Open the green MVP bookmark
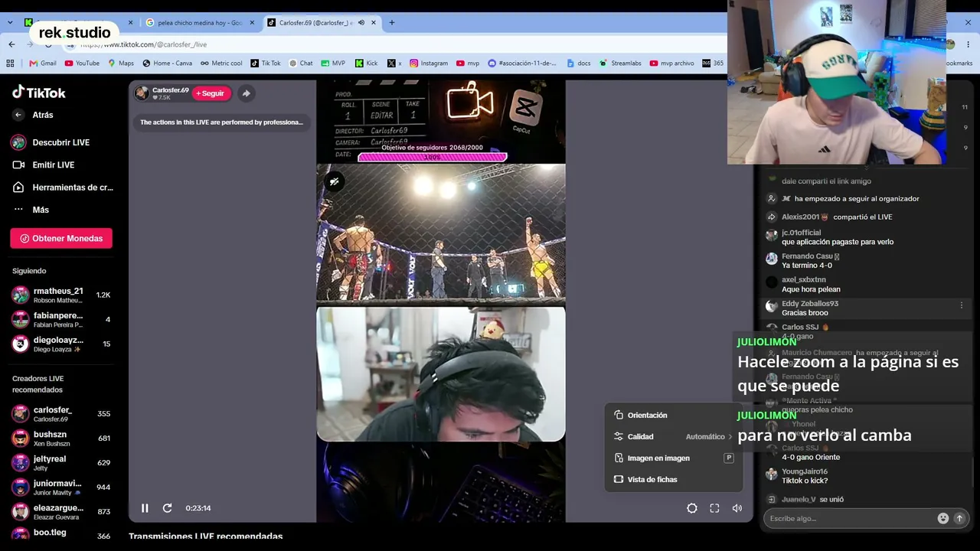 (x=333, y=64)
